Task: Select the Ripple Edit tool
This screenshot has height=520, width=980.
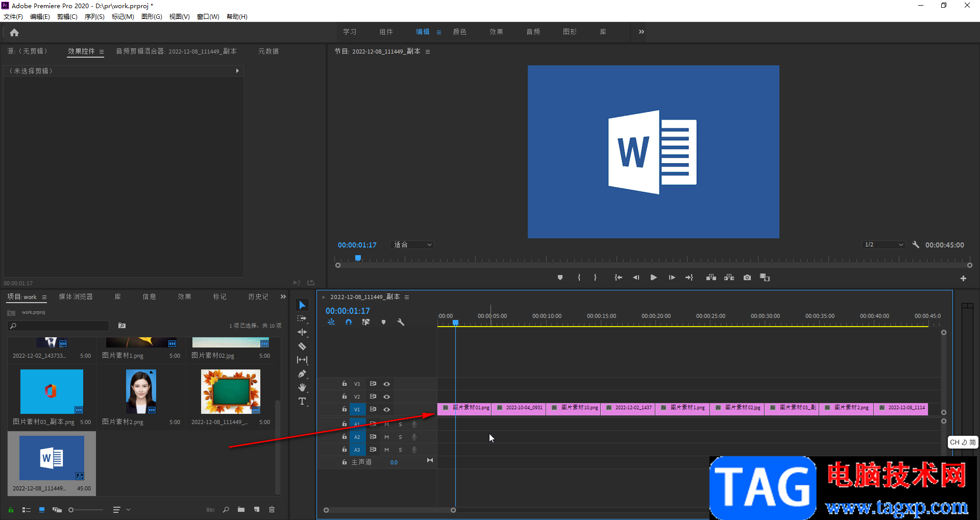Action: click(302, 332)
